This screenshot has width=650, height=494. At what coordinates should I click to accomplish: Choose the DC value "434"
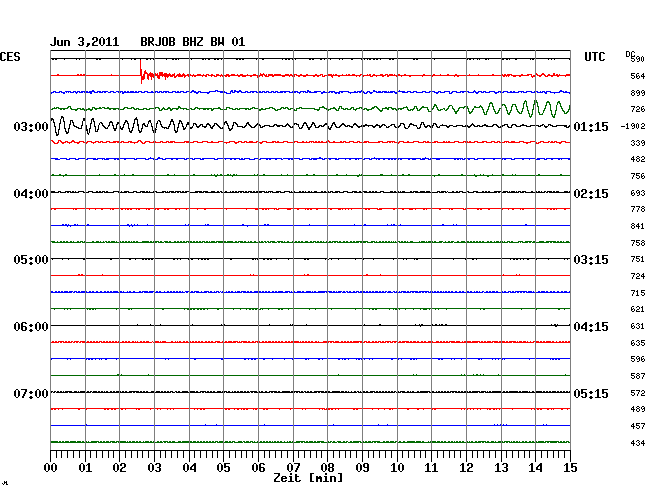coord(638,443)
